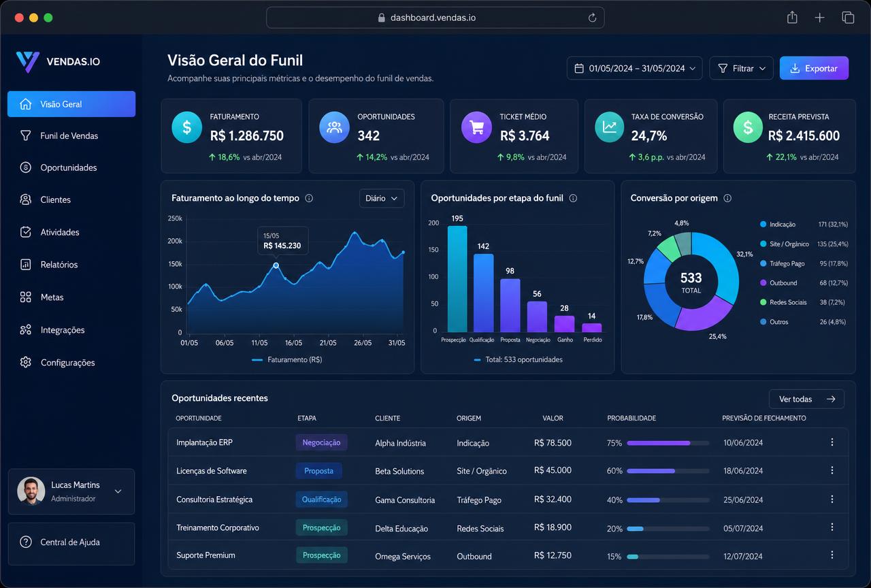Click the 15/05 data point on the chart
The height and width of the screenshot is (588, 871).
click(276, 265)
